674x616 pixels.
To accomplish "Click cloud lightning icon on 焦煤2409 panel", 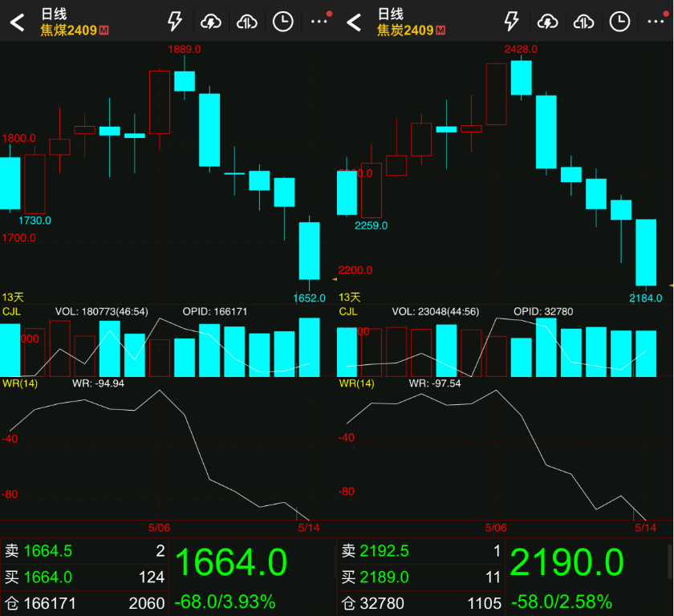I will pyautogui.click(x=211, y=22).
